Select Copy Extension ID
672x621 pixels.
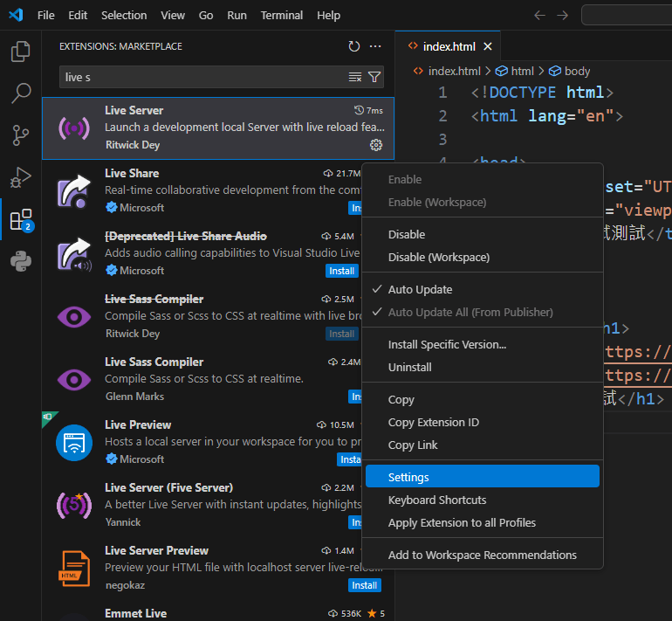[482, 423]
